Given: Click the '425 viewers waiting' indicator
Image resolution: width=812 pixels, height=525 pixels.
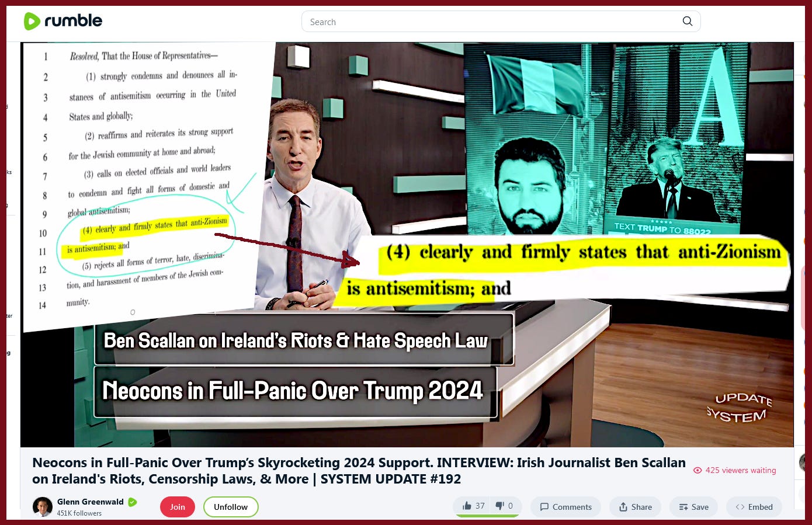Looking at the screenshot, I should 735,470.
